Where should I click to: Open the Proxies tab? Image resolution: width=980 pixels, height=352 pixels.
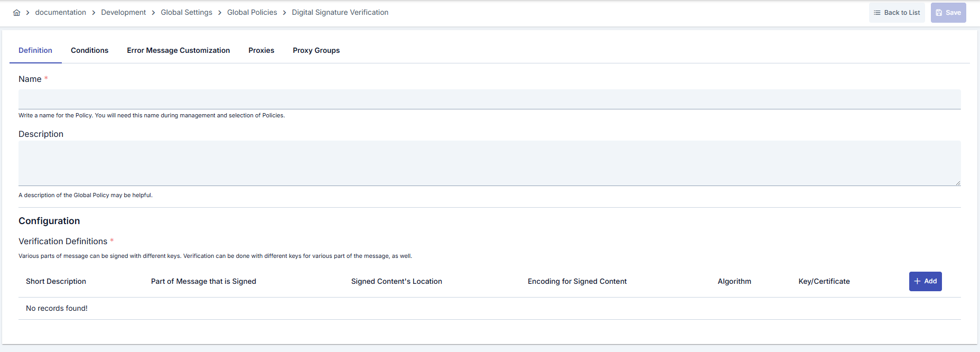pos(261,50)
